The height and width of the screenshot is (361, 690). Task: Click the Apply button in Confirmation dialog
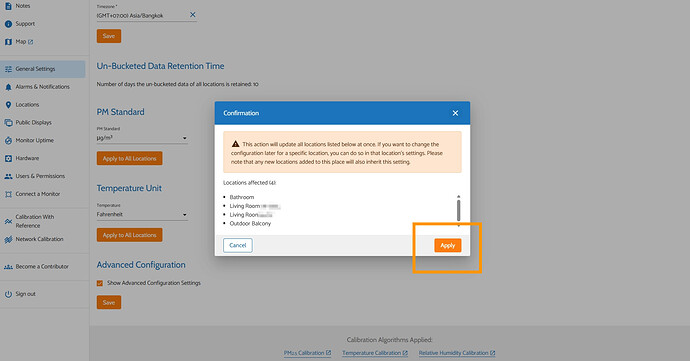(448, 245)
